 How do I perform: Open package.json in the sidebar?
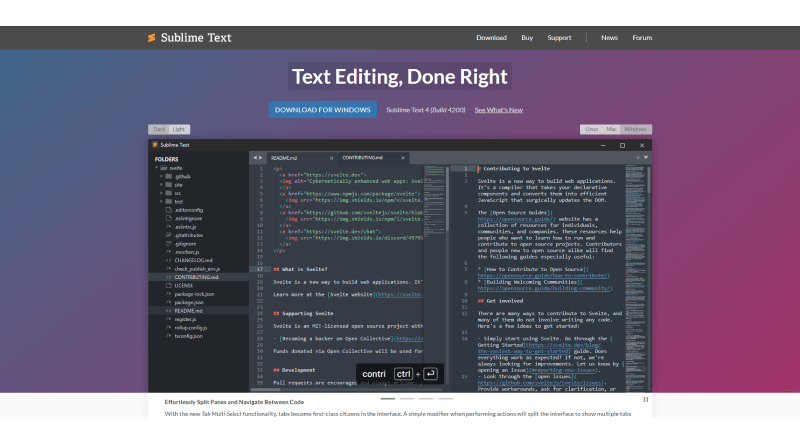[x=189, y=302]
